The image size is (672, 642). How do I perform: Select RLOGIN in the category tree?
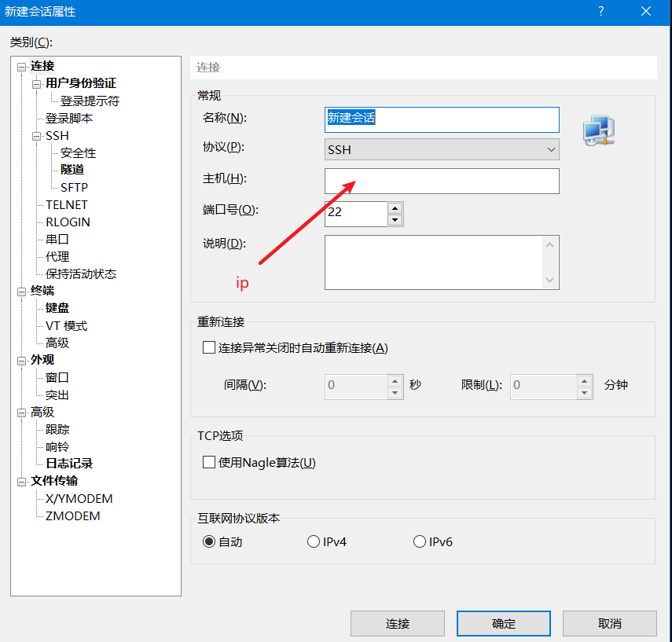click(68, 222)
